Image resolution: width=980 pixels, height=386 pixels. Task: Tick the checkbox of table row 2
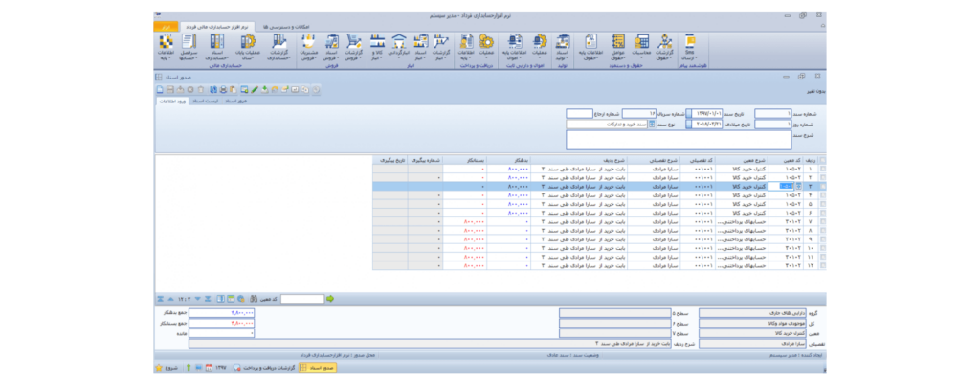(x=822, y=177)
